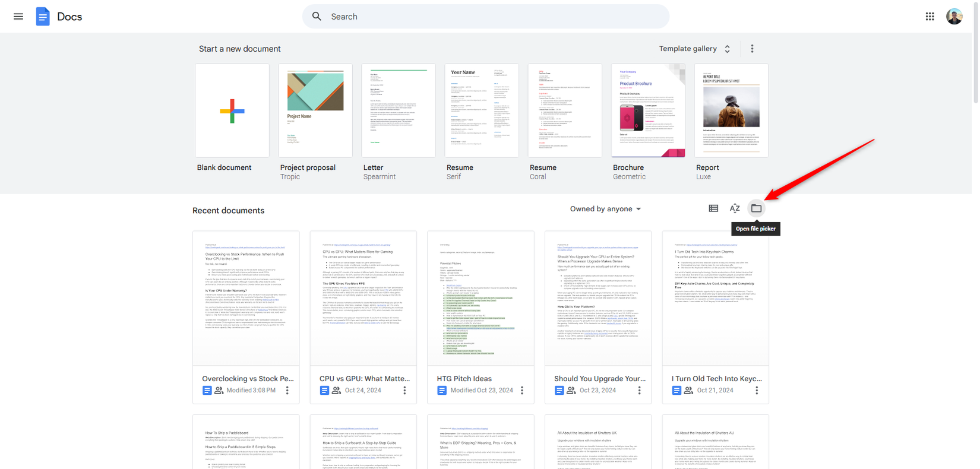
Task: Click the Docs title text
Action: (x=69, y=17)
